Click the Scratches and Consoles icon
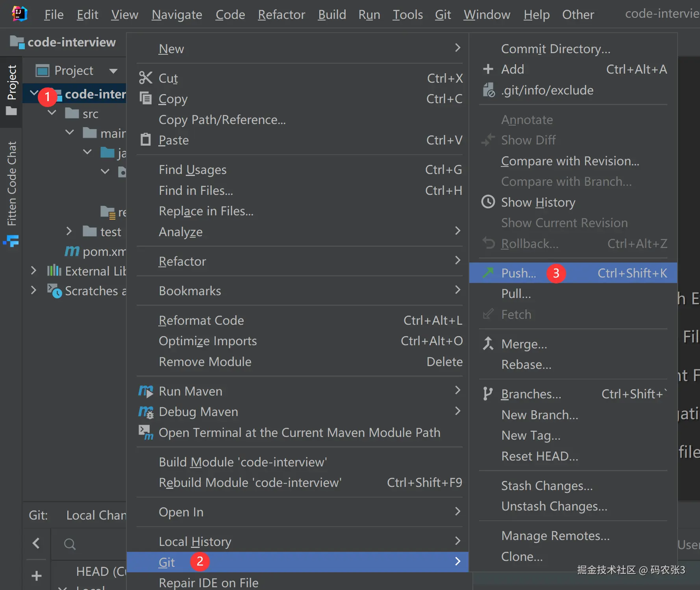The width and height of the screenshot is (700, 590). (x=54, y=290)
